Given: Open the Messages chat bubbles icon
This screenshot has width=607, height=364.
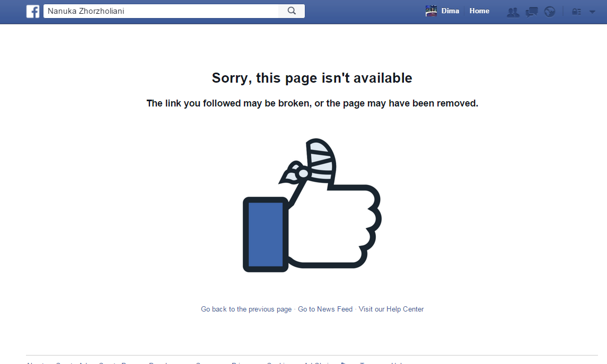Looking at the screenshot, I should click(x=532, y=12).
